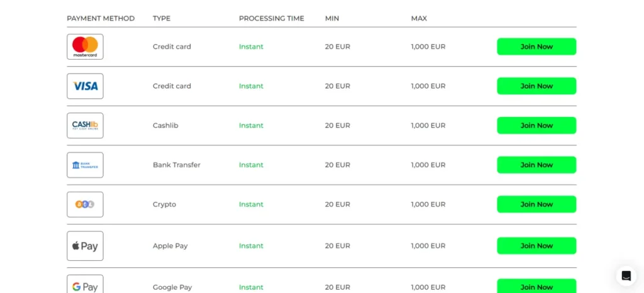Click the Google Pay logo
Image resolution: width=644 pixels, height=293 pixels.
[x=85, y=286]
